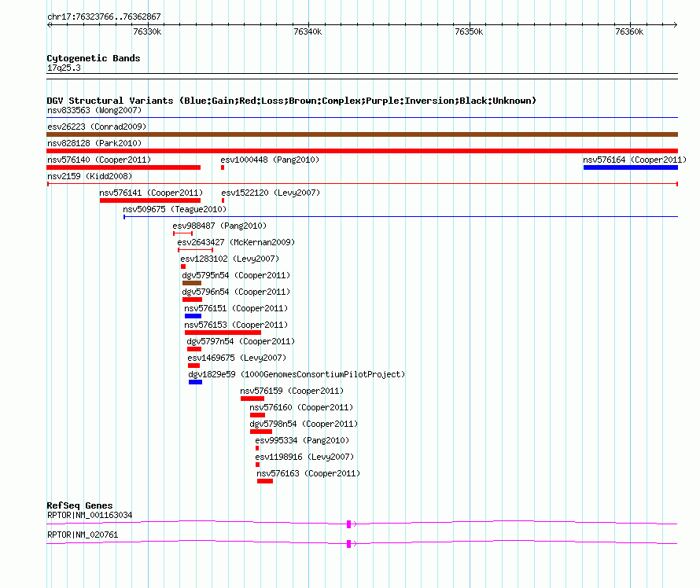Click the esv1283102 (Levy2007) label
Viewport: 700px width, 588px height.
[x=230, y=259]
